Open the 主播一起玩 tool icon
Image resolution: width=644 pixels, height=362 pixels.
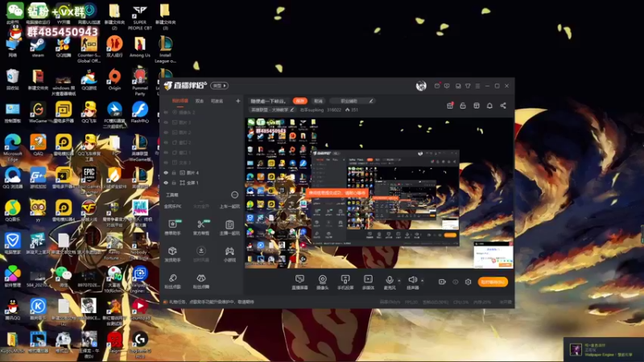coord(229,227)
